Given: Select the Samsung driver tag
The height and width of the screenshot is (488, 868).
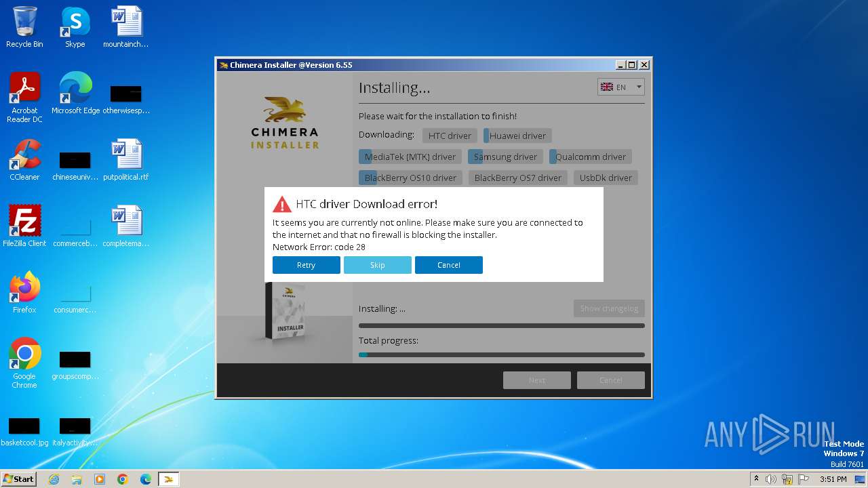Looking at the screenshot, I should coord(505,157).
